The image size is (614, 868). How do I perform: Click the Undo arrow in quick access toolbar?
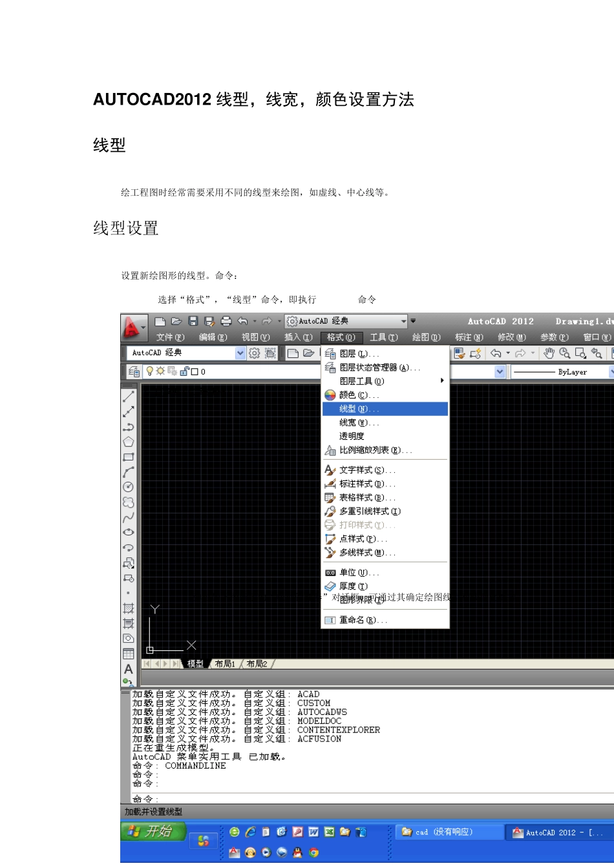coord(242,321)
